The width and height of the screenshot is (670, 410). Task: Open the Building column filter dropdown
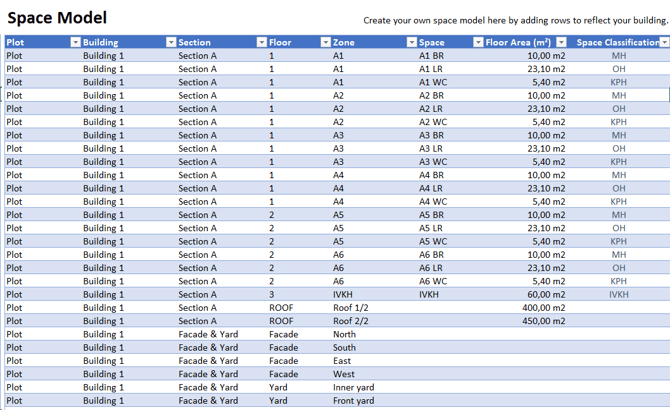tap(171, 43)
